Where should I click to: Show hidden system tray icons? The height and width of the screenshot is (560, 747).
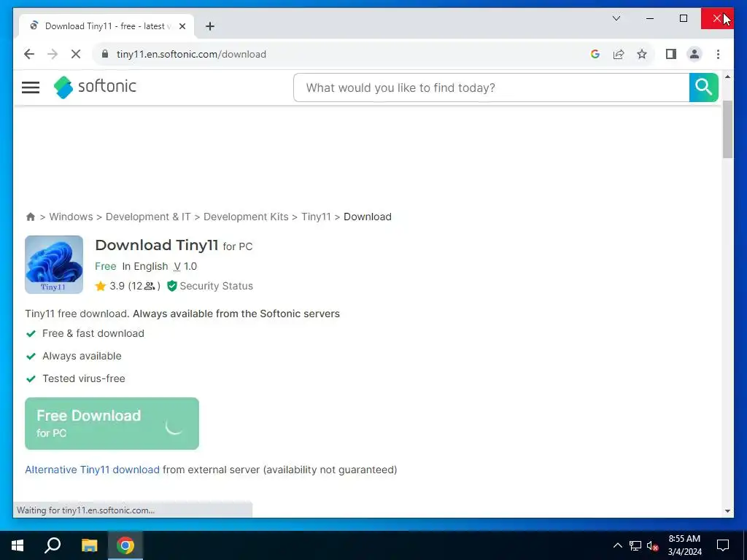point(617,545)
